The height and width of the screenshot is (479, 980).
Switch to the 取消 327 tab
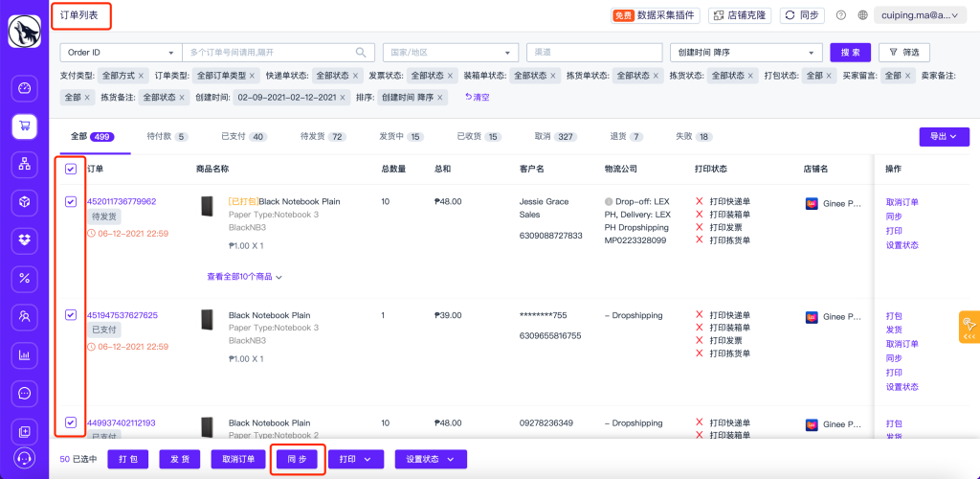[x=556, y=136]
